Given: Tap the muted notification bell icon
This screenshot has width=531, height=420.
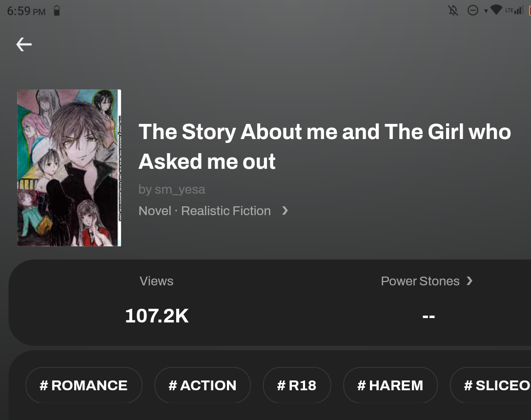Looking at the screenshot, I should coord(453,10).
